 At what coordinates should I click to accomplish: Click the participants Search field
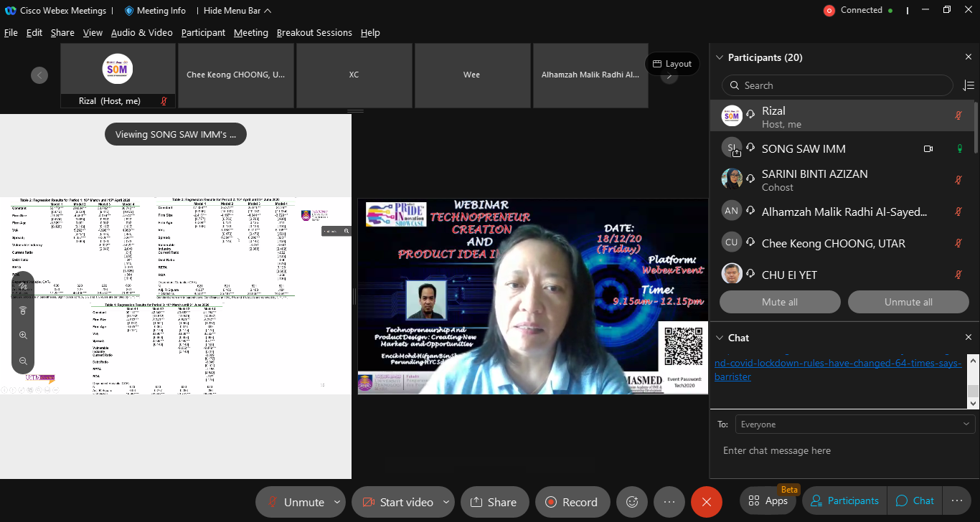click(838, 85)
